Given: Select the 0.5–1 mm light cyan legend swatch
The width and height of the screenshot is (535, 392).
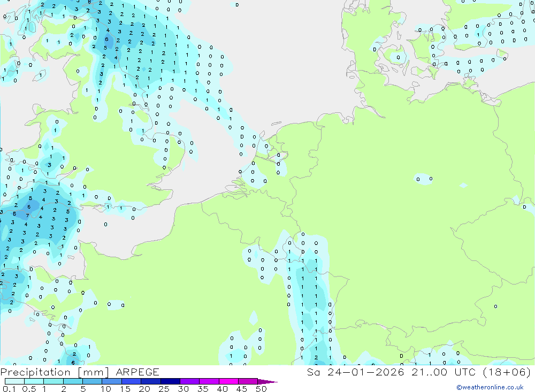Looking at the screenshot, I should pos(34,381).
